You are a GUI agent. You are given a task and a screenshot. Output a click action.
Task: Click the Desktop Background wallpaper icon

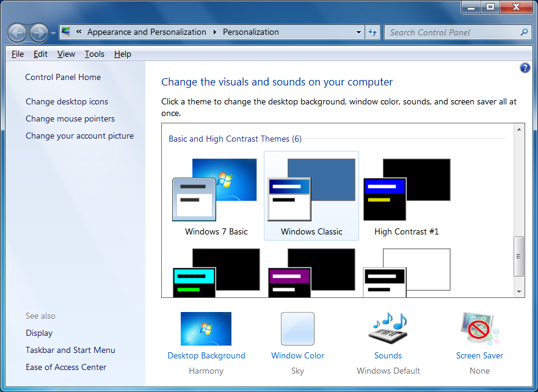coord(206,328)
